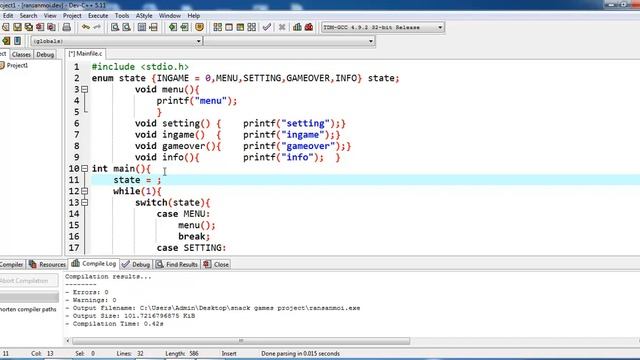Open the AStyle menu
This screenshot has width=640, height=360.
(144, 16)
